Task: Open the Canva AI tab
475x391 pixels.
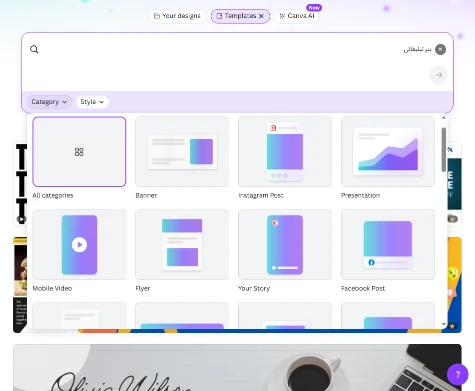Action: [x=297, y=16]
